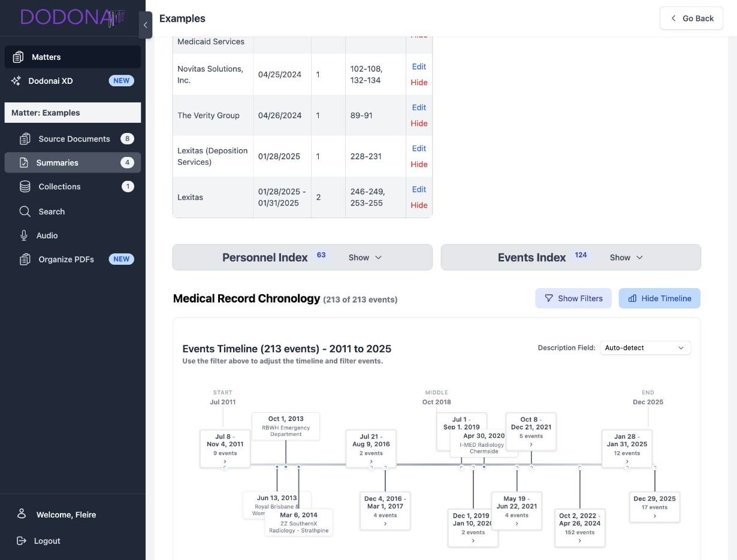Click the Medical Record Chronology heading

coord(247,298)
